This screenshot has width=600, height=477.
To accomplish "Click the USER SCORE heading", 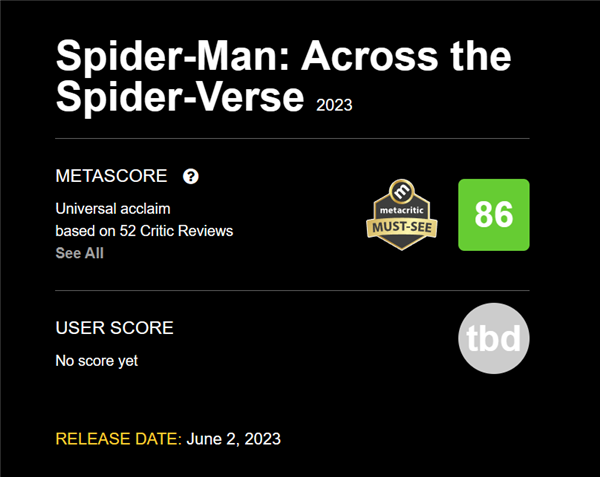I will coord(114,328).
